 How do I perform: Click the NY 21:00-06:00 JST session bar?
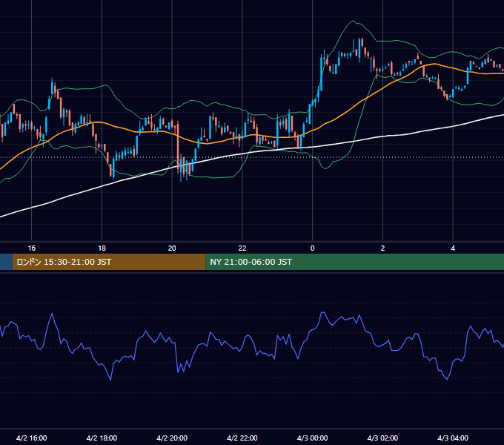point(355,262)
